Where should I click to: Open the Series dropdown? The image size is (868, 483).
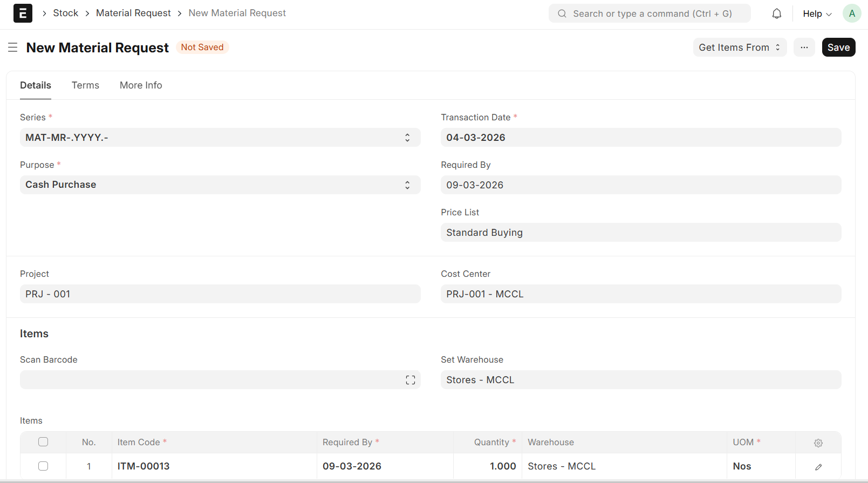[220, 138]
